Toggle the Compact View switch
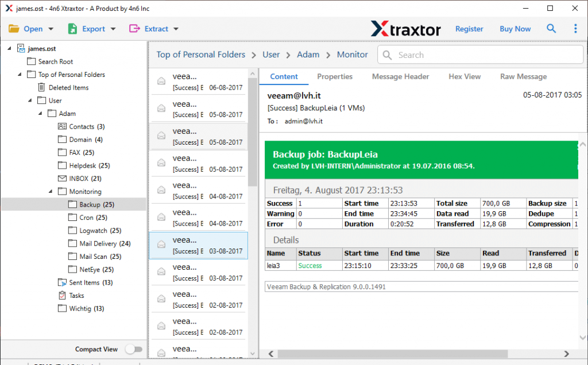This screenshot has height=365, width=588. point(134,349)
